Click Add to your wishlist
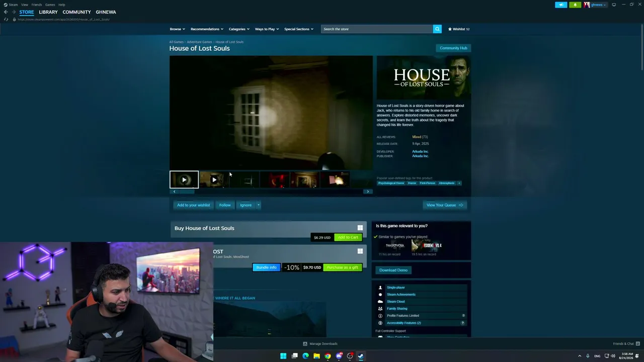This screenshot has height=362, width=644. (193, 205)
